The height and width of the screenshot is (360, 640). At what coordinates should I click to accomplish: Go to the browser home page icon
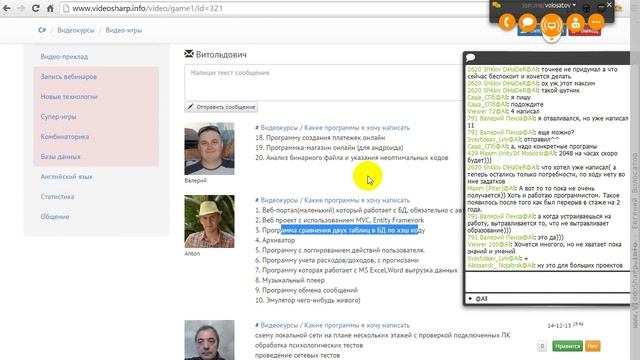point(50,8)
